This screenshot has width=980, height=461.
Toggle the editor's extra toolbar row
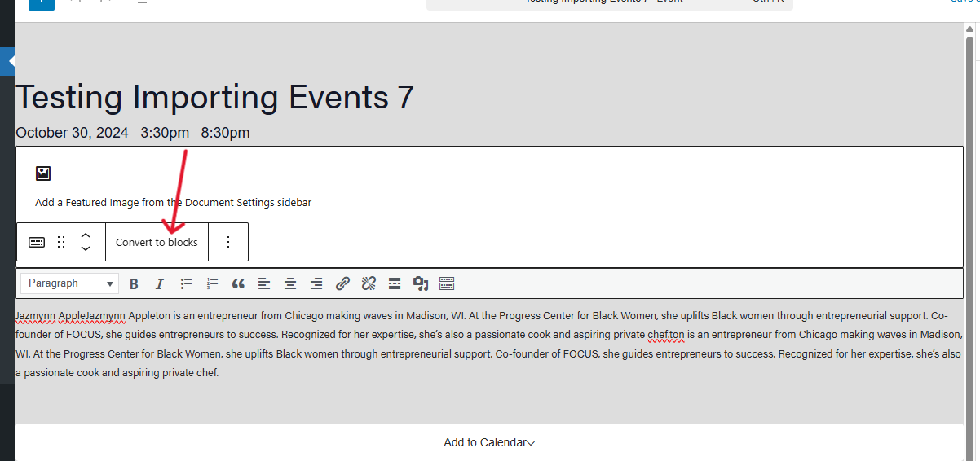[x=446, y=283]
